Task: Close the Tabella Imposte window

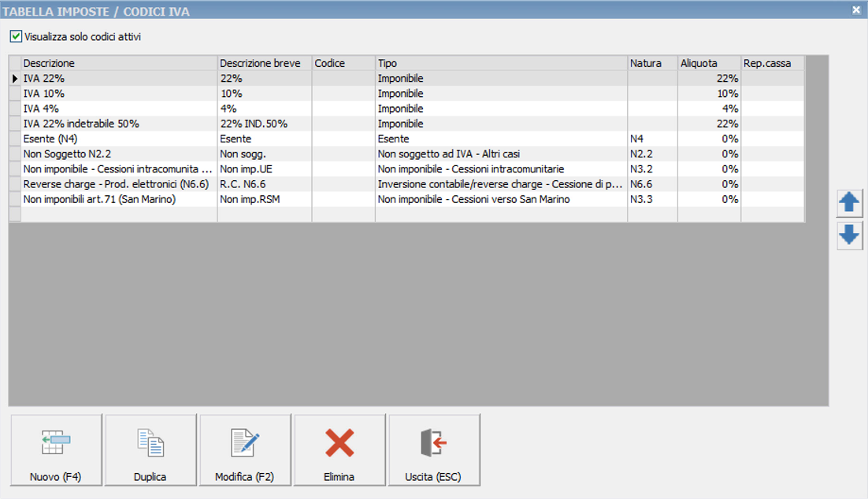Action: pyautogui.click(x=856, y=10)
